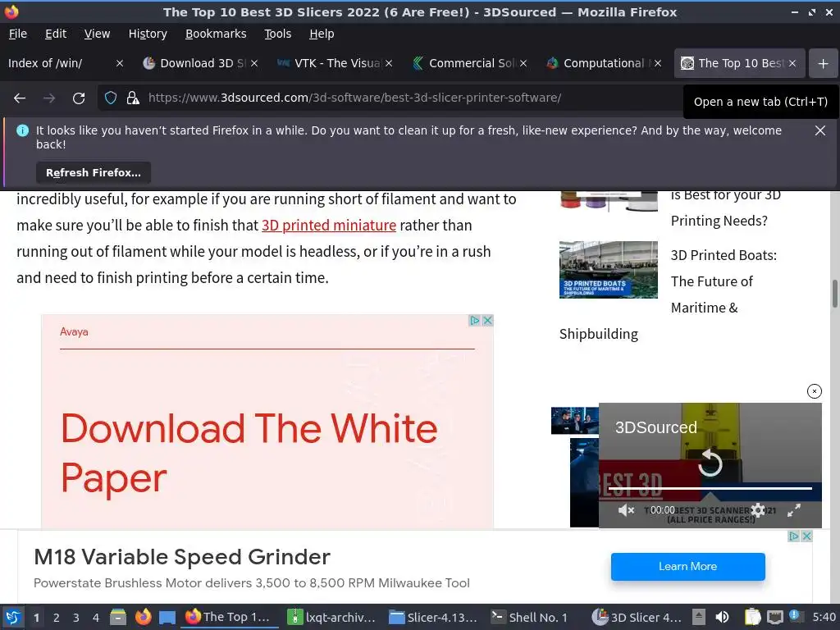Switch to 3D Slicer application window

[x=637, y=617]
